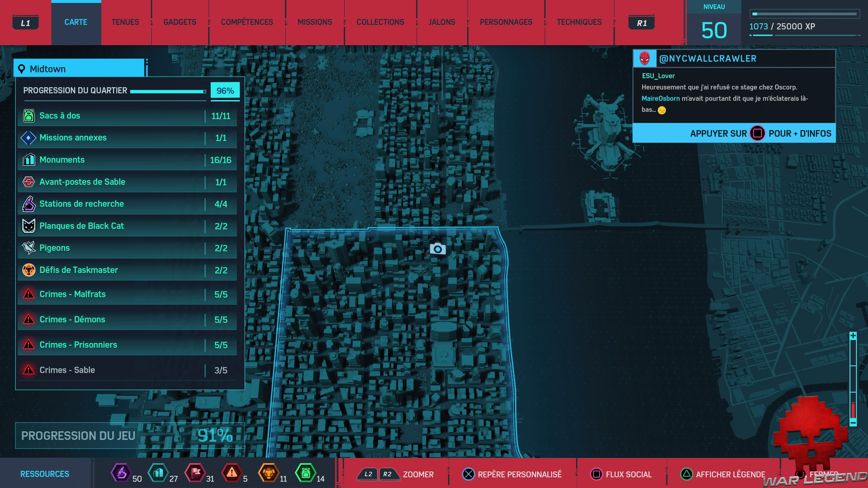Viewport: 868px width, 488px height.
Task: Open the Tenues tab
Action: pyautogui.click(x=125, y=22)
